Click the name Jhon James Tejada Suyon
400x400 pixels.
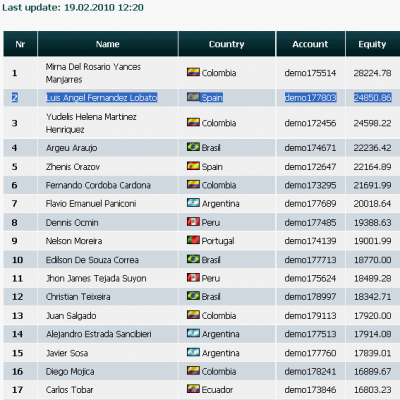coord(96,278)
